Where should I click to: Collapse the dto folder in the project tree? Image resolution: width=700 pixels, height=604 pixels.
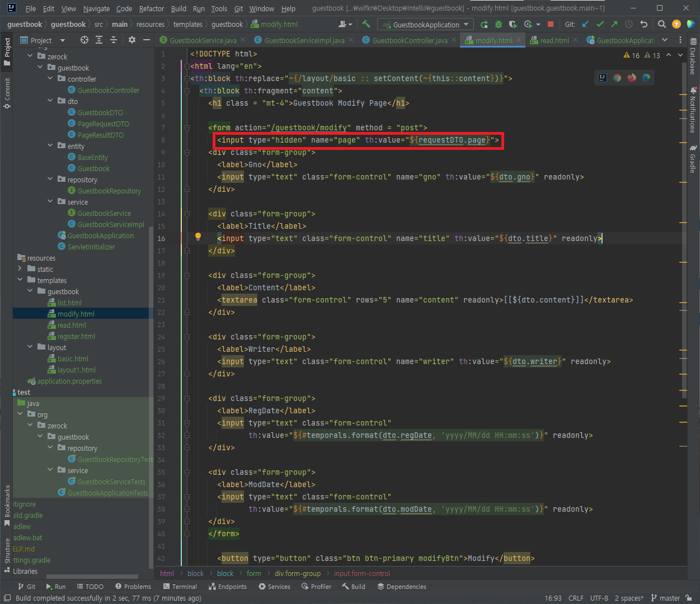click(50, 101)
